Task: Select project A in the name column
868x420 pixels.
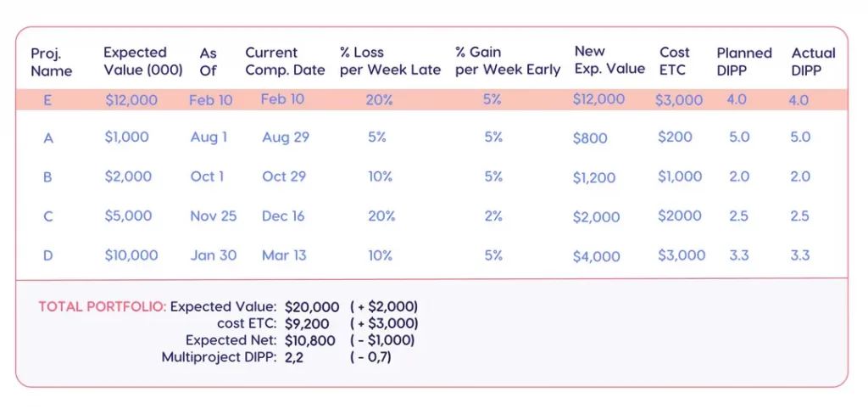Action: [x=48, y=138]
